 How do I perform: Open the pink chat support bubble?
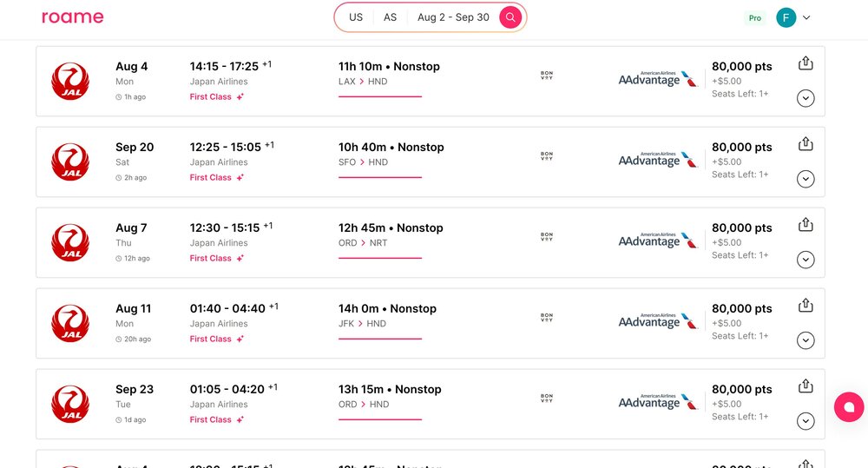click(x=849, y=407)
